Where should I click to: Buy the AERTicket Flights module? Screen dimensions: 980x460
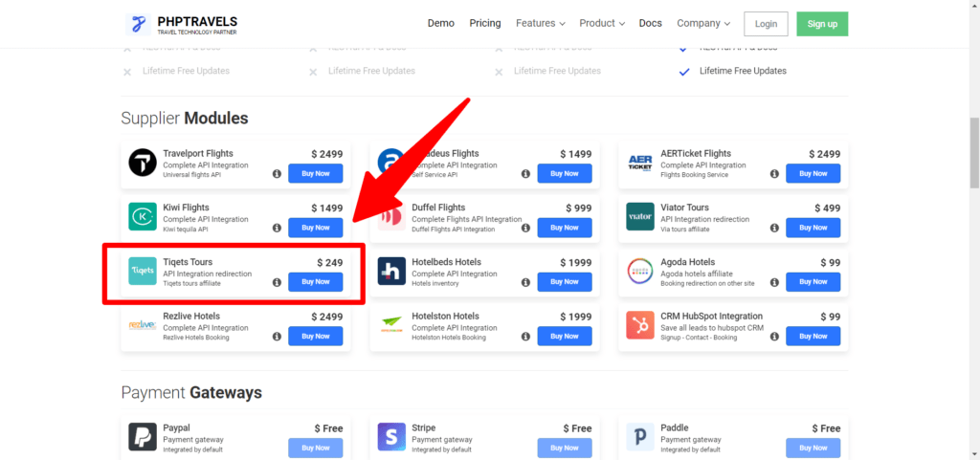pos(813,173)
